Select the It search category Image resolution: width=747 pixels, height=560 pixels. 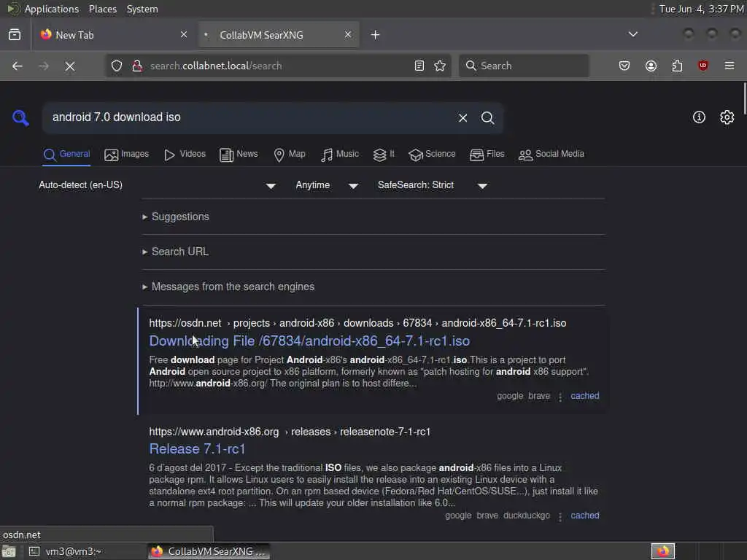[384, 155]
